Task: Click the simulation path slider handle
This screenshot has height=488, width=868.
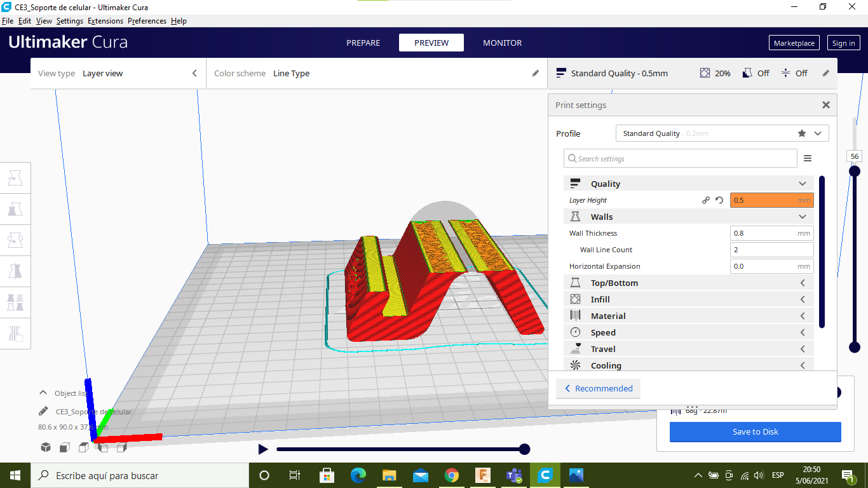Action: click(525, 449)
